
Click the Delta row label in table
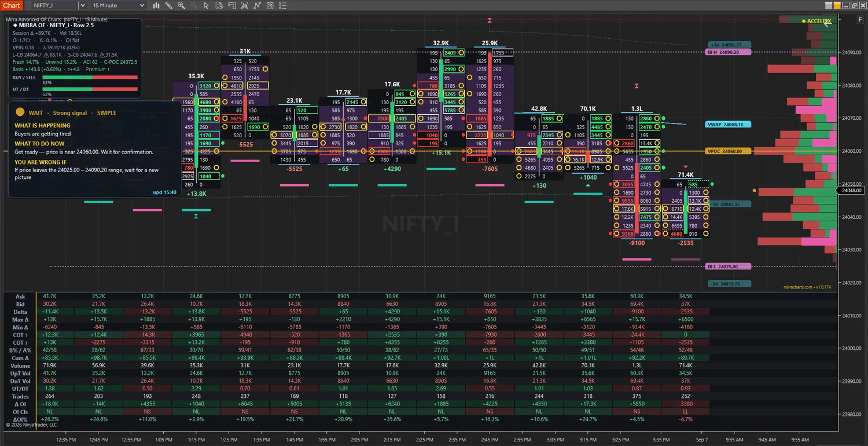click(20, 312)
